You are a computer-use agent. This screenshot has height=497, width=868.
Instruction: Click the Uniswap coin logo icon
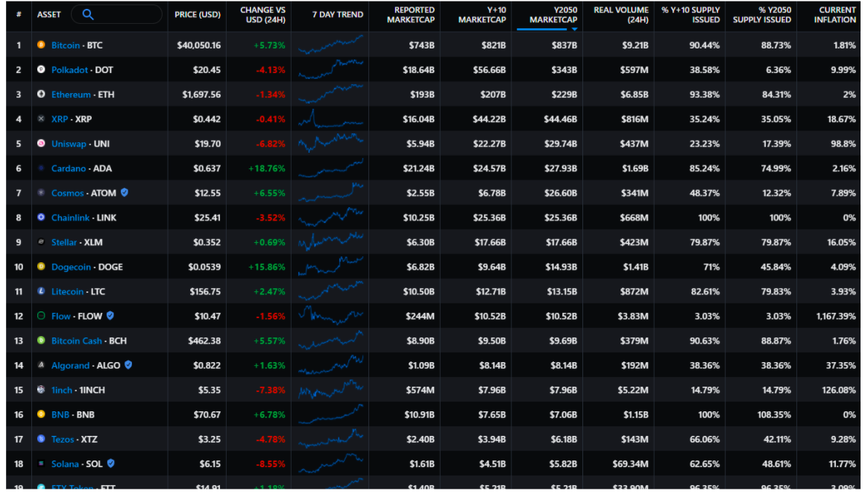tap(41, 144)
